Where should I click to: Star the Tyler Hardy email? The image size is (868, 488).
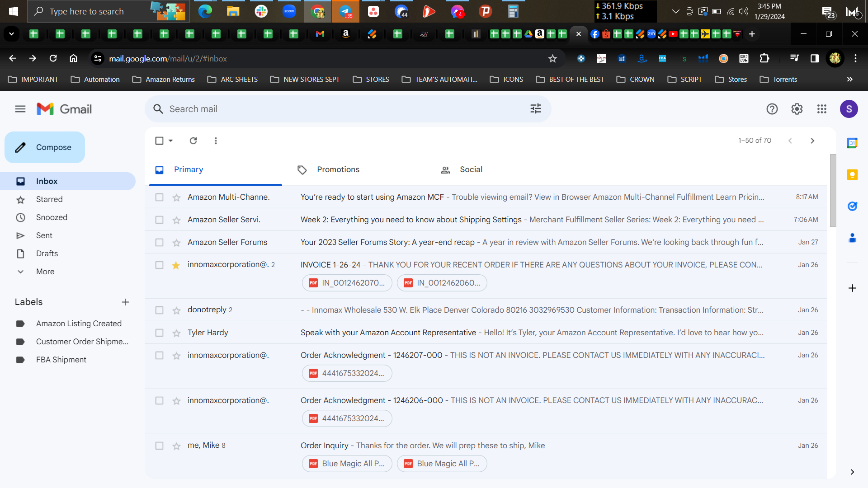point(176,333)
